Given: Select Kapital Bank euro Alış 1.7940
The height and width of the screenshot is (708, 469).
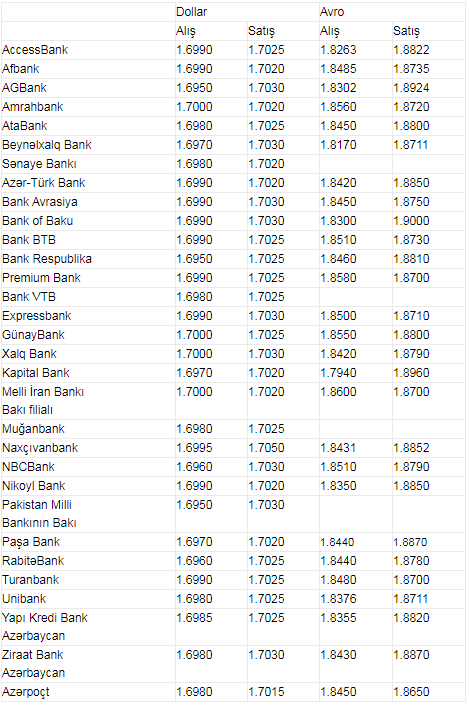Looking at the screenshot, I should click(338, 373).
